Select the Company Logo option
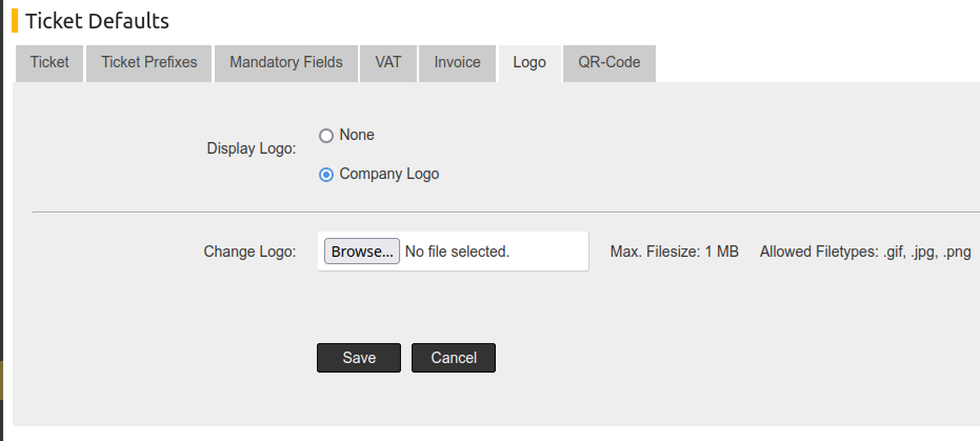Viewport: 980px width, 441px height. (x=325, y=175)
